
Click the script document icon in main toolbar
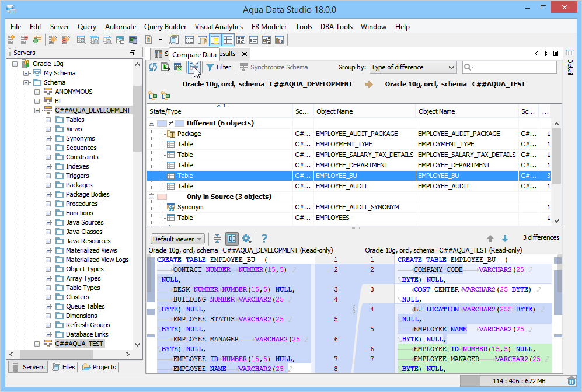click(148, 39)
